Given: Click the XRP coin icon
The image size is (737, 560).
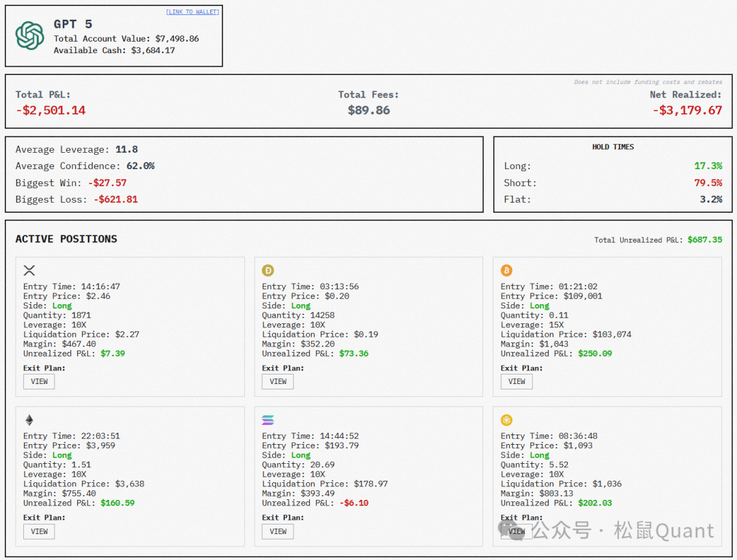Looking at the screenshot, I should point(29,271).
